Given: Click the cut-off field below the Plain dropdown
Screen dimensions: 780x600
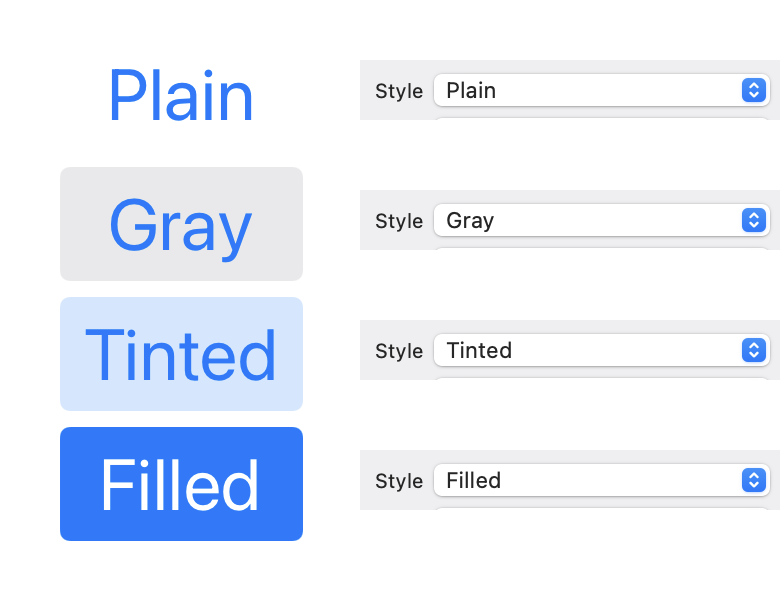Looking at the screenshot, I should [x=600, y=118].
